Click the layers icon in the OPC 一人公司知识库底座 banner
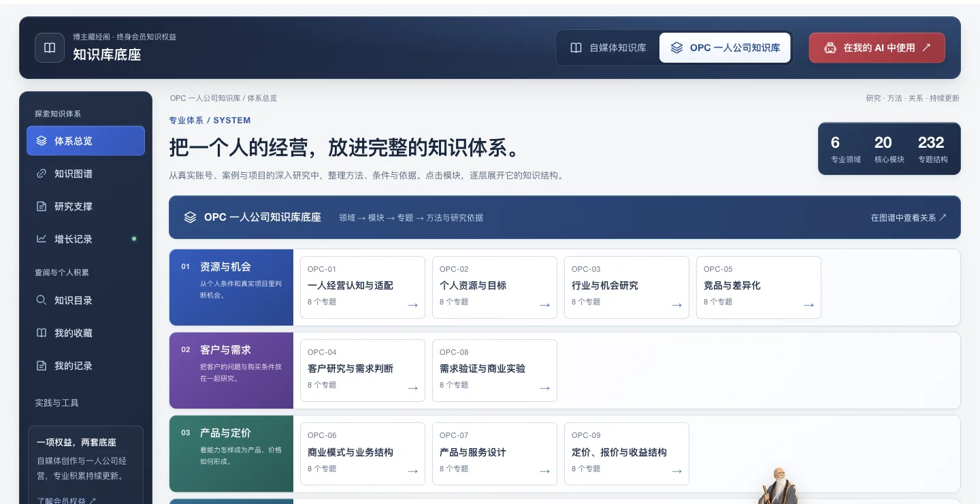The image size is (980, 504). [191, 217]
